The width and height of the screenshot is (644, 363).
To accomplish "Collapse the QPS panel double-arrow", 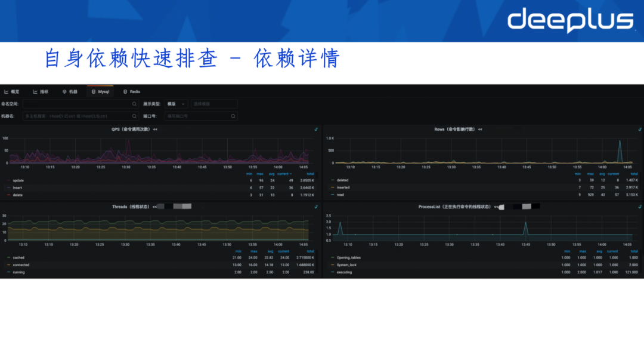I will (x=155, y=130).
